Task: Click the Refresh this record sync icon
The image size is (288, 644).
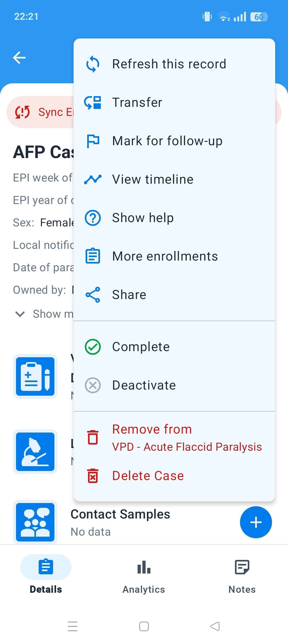Action: (x=93, y=64)
